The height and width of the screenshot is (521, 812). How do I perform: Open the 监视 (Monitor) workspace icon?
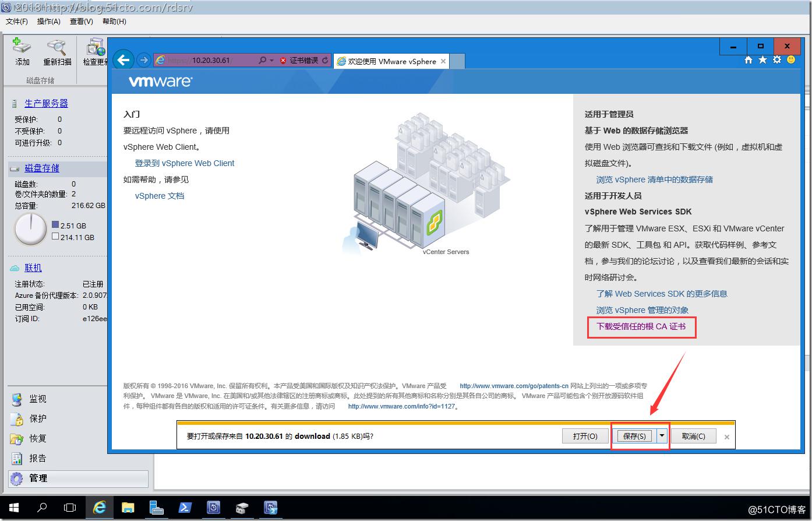click(17, 399)
